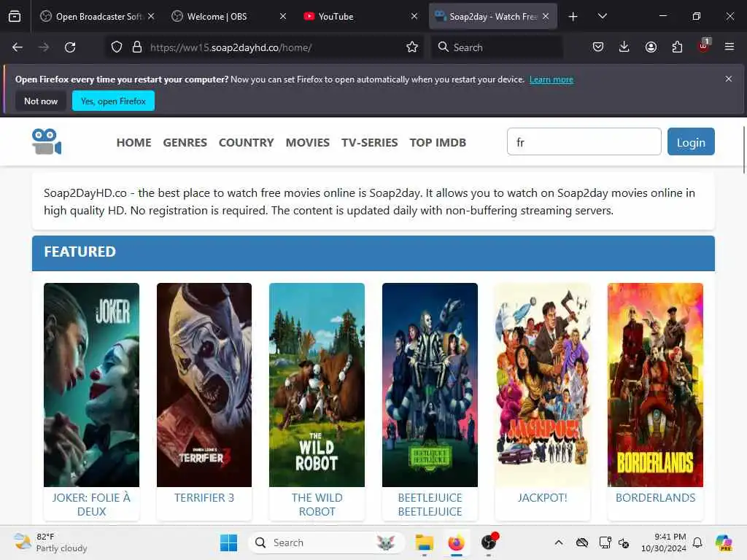Screen dimensions: 747x560
Task: Open the Joker: Folie à Deux title link
Action: pos(91,505)
